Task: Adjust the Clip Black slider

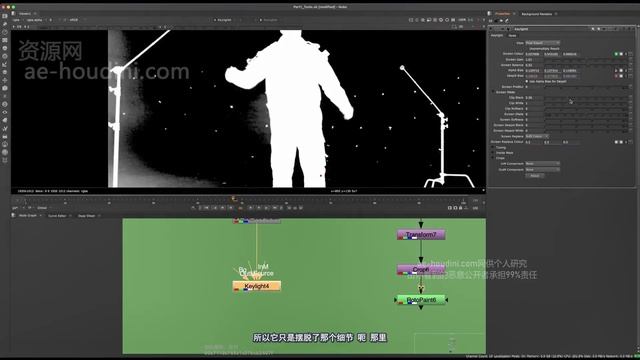Action: coord(585,98)
